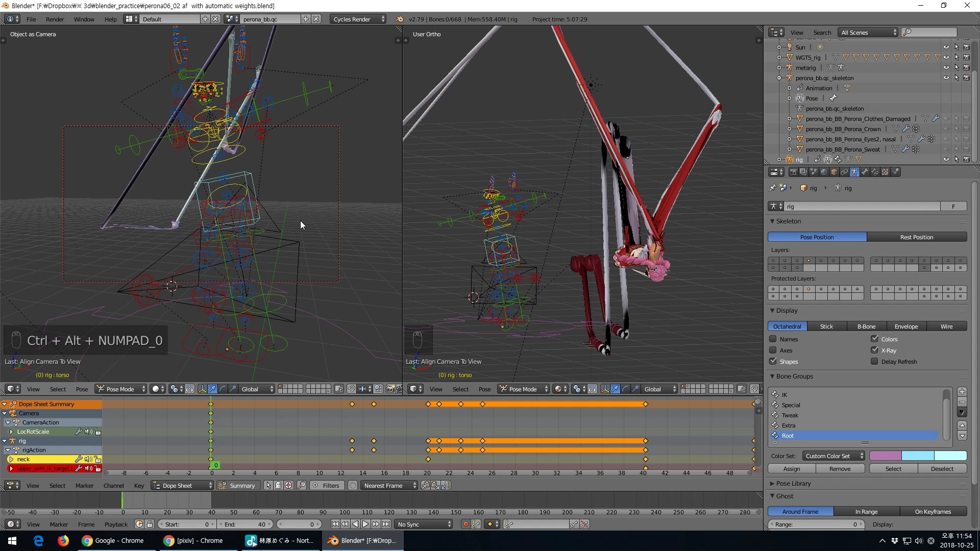This screenshot has height=551, width=980.
Task: Open the Scene properties tab
Action: point(814,172)
